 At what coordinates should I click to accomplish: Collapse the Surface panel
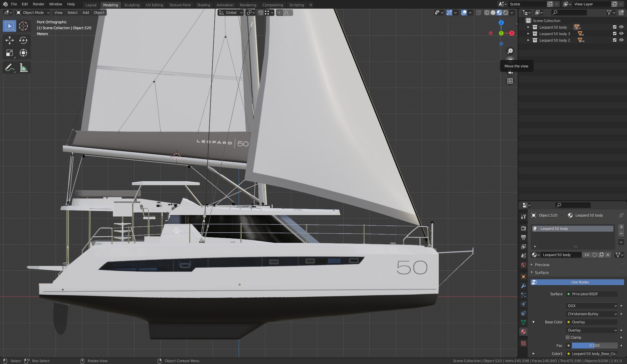tap(532, 272)
